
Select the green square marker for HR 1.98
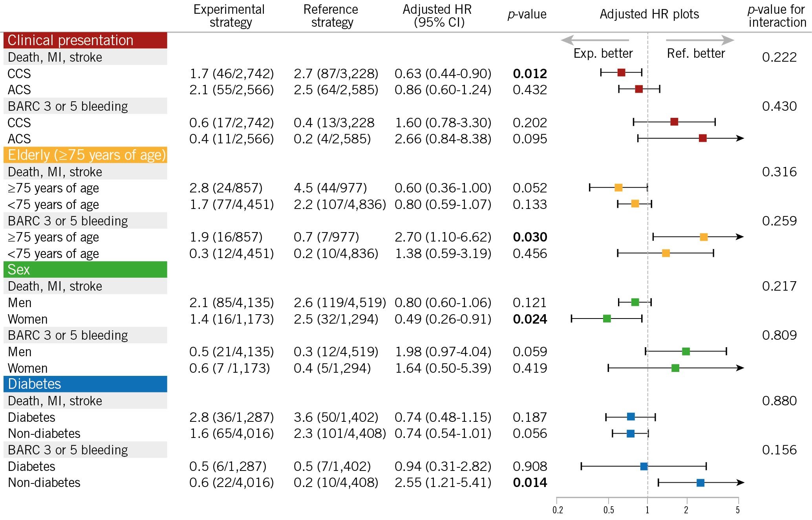point(686,352)
